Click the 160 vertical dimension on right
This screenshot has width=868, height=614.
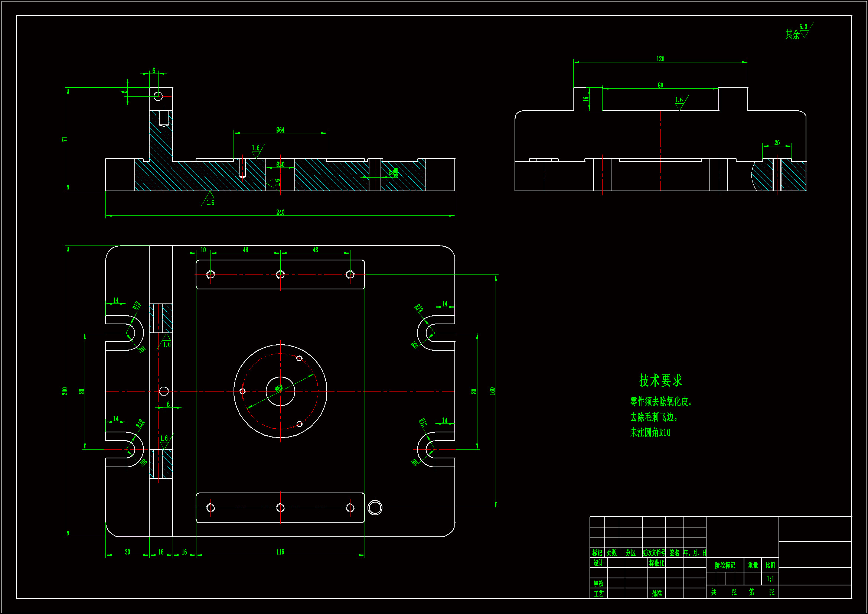(492, 391)
